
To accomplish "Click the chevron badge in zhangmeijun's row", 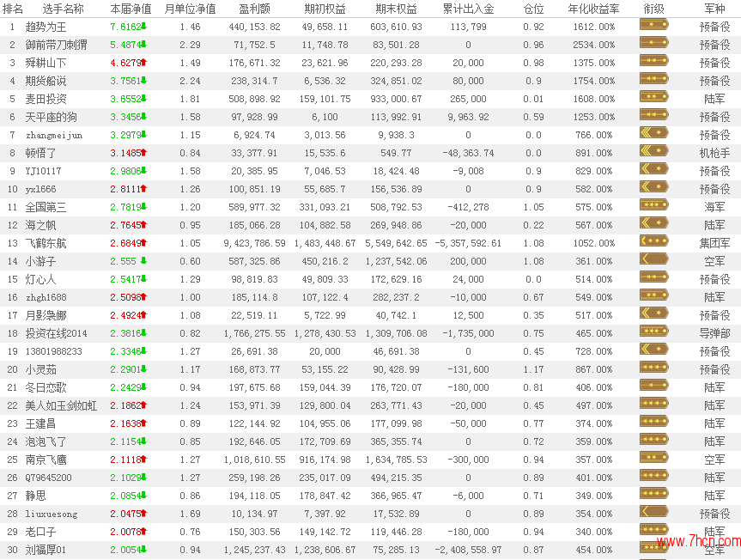I will (x=653, y=134).
